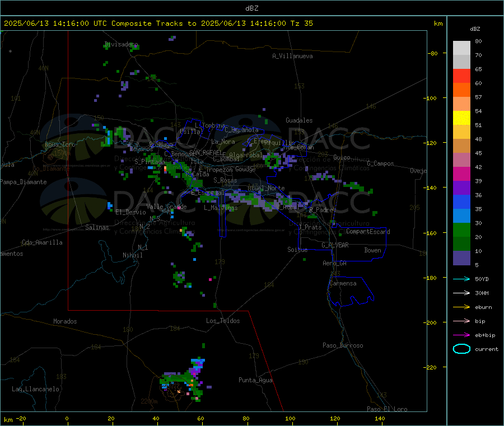Click the magenta eb+bip arrow legend icon

pyautogui.click(x=461, y=335)
